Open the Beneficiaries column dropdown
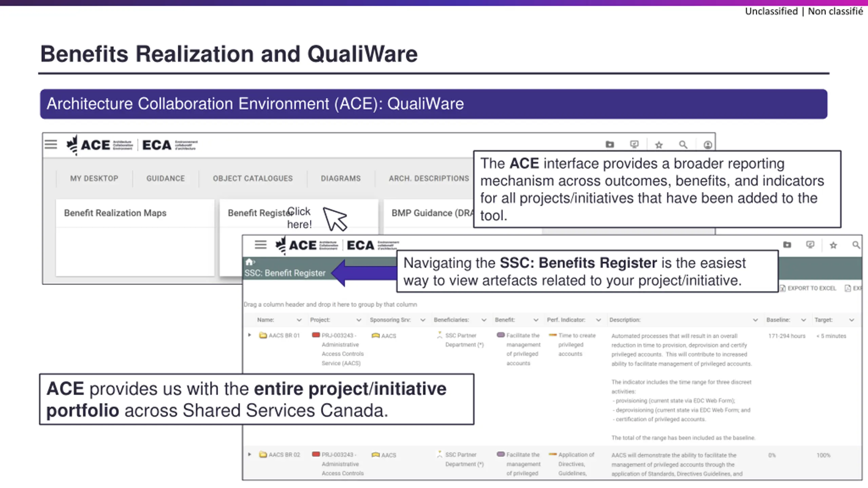 [484, 320]
